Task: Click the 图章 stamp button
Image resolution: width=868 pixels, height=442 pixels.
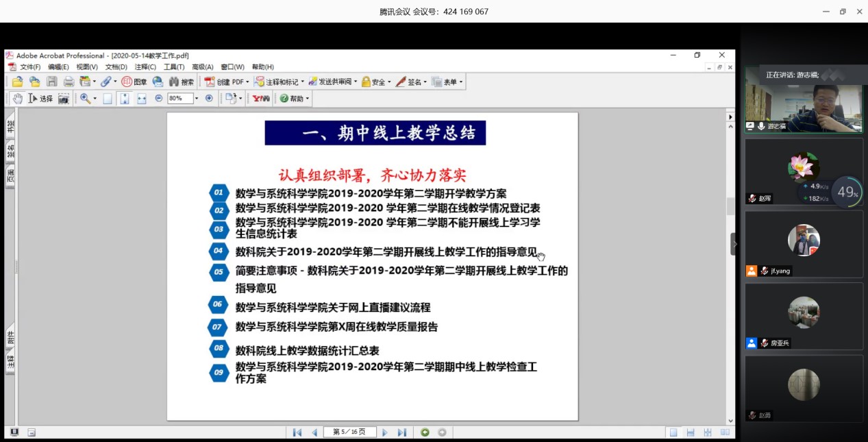Action: pyautogui.click(x=134, y=82)
